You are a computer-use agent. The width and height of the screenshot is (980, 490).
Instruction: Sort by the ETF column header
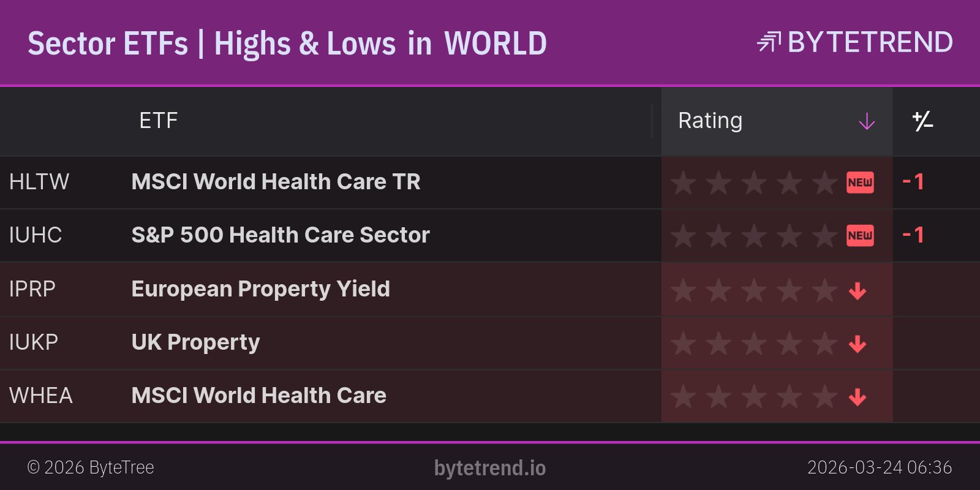(158, 121)
